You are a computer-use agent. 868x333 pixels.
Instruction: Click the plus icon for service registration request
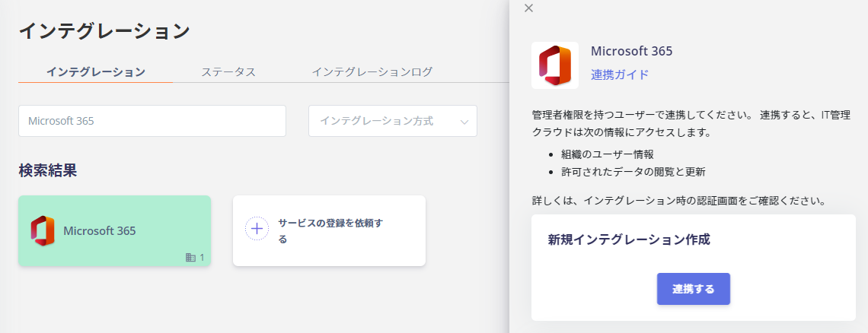click(257, 228)
